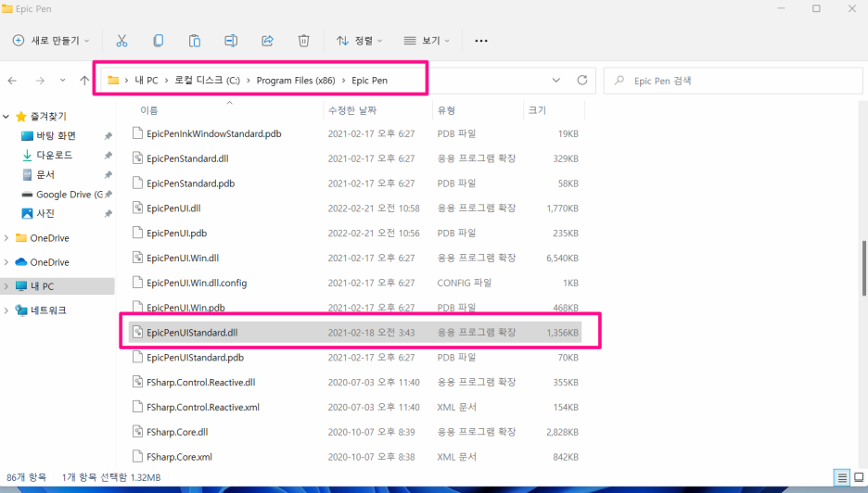Screen dimensions: 868x493
Task: Expand the 내 PC tree node
Action: [6, 286]
